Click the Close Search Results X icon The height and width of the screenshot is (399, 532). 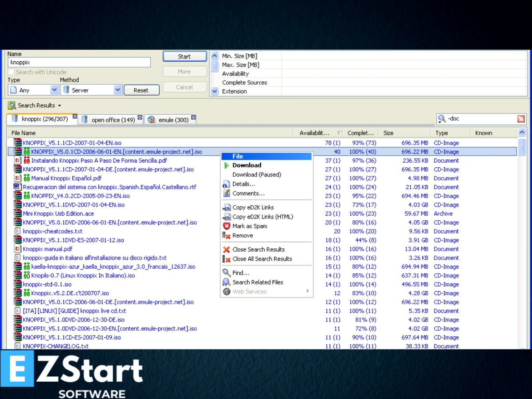pos(227,250)
